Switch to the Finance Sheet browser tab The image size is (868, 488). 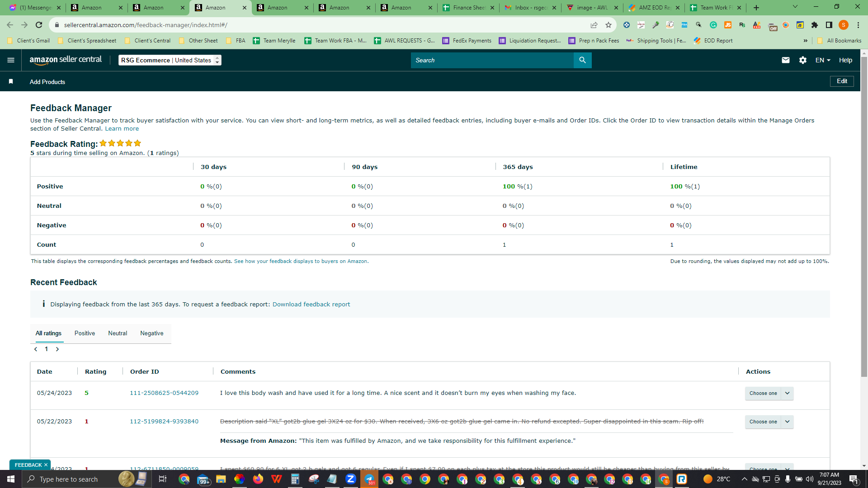click(x=468, y=8)
